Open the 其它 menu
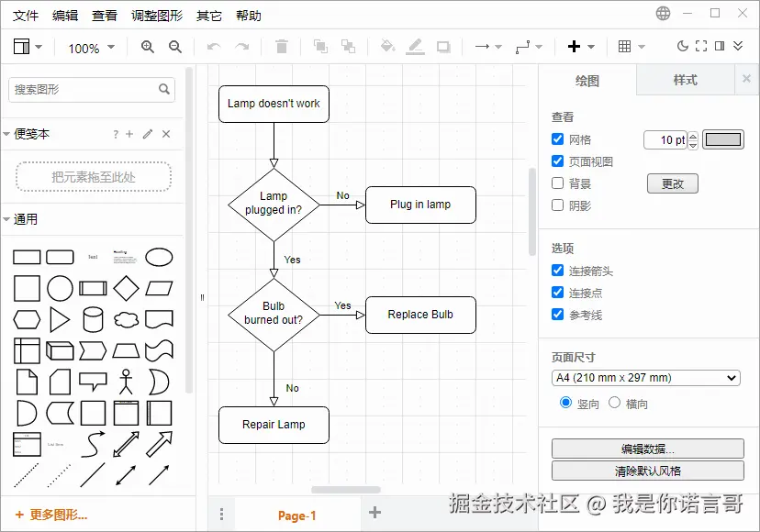This screenshot has width=760, height=532. pyautogui.click(x=209, y=16)
